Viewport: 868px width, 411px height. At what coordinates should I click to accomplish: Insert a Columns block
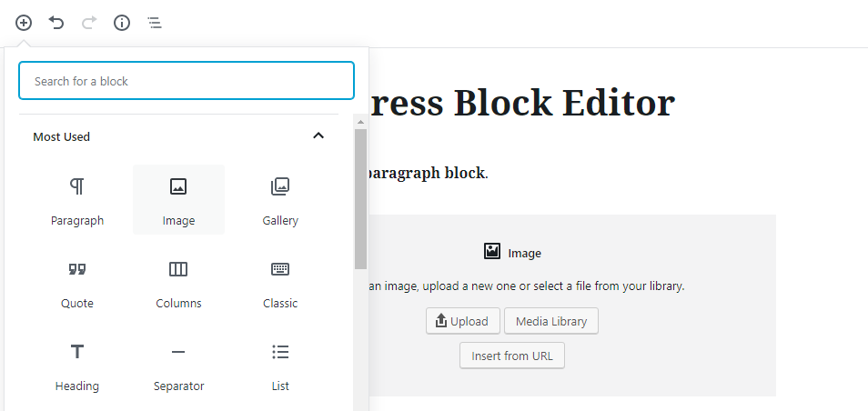coord(178,283)
